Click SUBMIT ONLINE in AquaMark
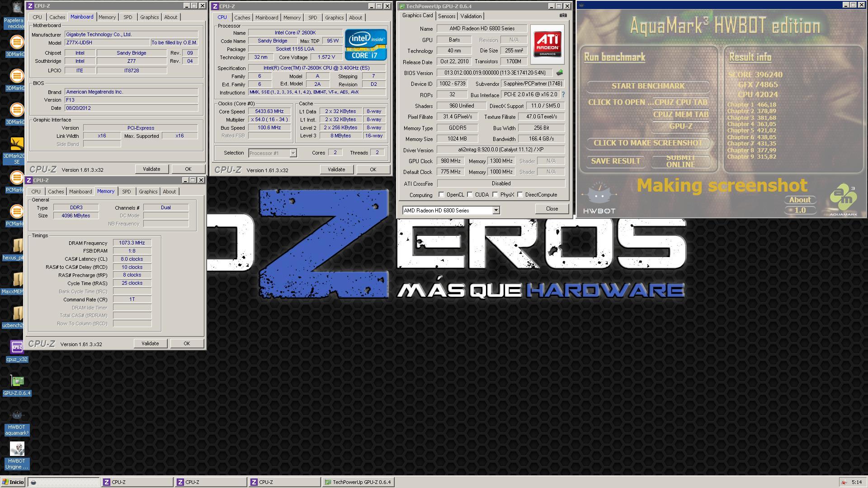Viewport: 868px width, 488px height. pyautogui.click(x=680, y=161)
